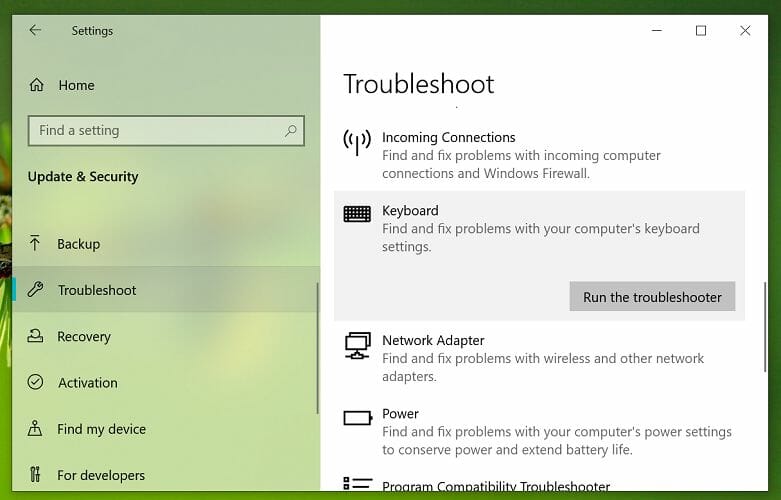Image resolution: width=781 pixels, height=500 pixels.
Task: Focus the Find a setting search box
Action: [166, 130]
